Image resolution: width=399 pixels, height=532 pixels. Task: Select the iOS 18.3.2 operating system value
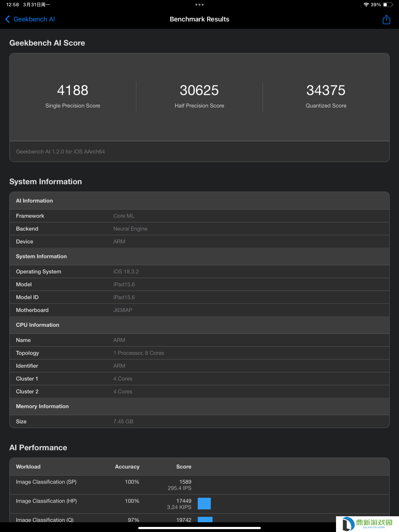click(x=126, y=272)
